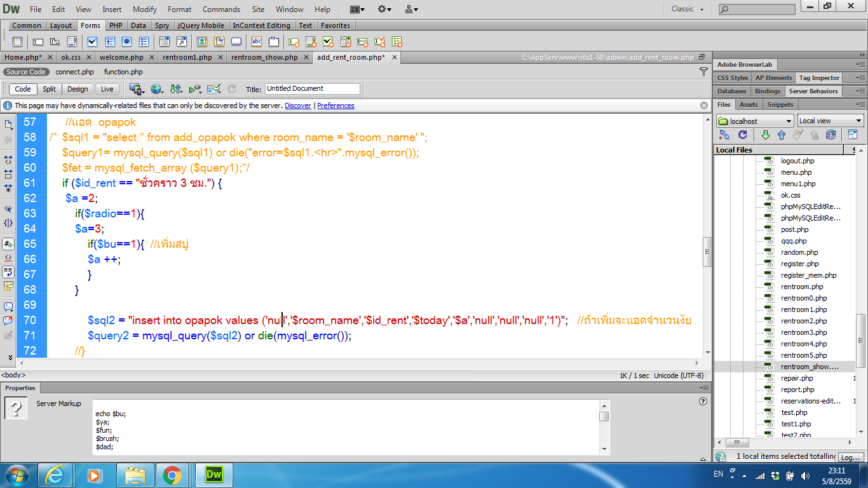Switch to Design view
The width and height of the screenshot is (868, 488).
78,89
